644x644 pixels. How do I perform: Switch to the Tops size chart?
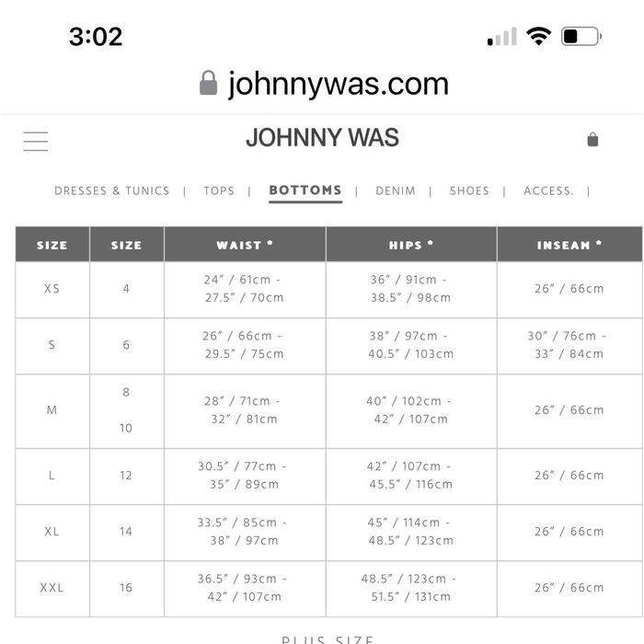219,190
